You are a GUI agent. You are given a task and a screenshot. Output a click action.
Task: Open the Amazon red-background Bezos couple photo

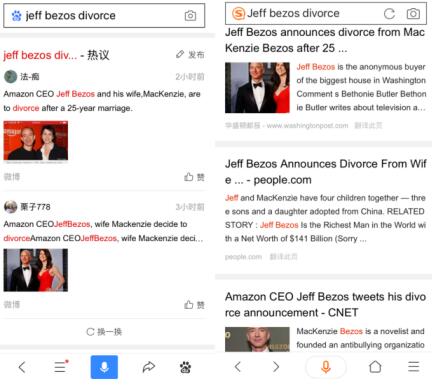click(x=36, y=141)
